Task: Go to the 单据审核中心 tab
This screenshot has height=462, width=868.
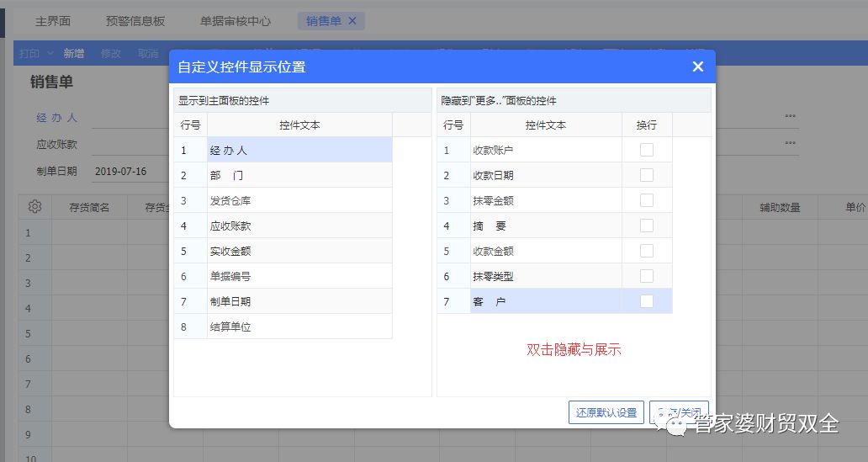Action: [x=236, y=21]
